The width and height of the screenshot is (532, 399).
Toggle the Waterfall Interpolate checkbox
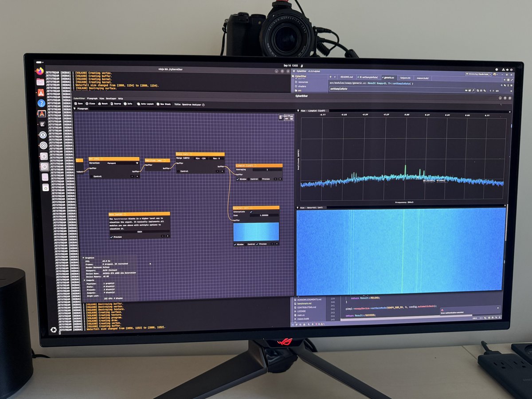pyautogui.click(x=251, y=212)
